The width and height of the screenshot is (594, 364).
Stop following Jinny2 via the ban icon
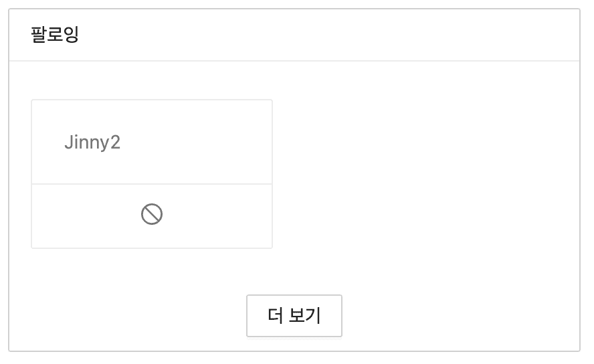pos(152,214)
